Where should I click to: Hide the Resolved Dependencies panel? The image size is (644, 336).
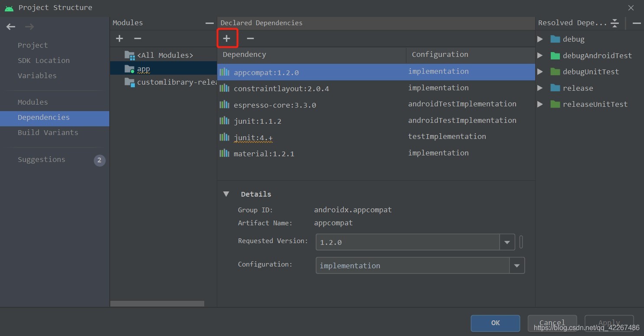coord(637,23)
